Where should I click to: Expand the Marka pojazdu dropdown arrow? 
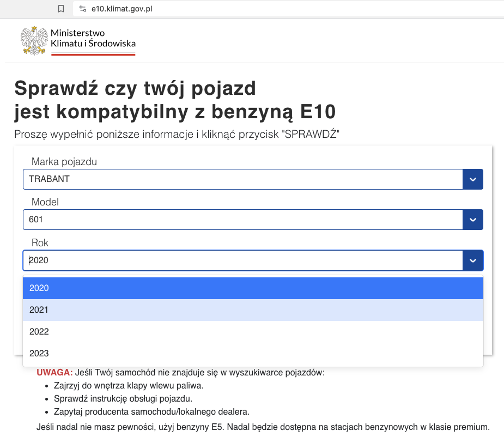(x=472, y=179)
